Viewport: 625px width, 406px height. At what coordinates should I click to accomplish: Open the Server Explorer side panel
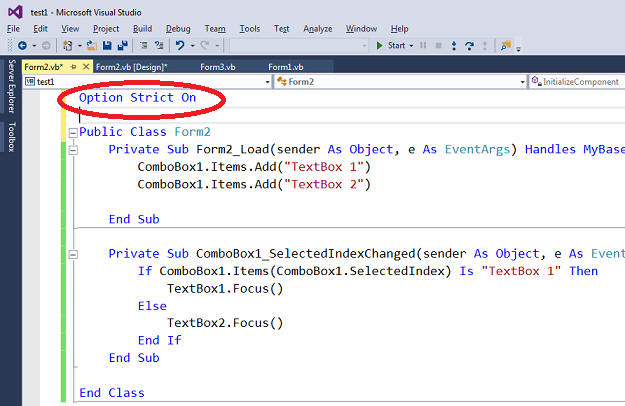(x=11, y=85)
